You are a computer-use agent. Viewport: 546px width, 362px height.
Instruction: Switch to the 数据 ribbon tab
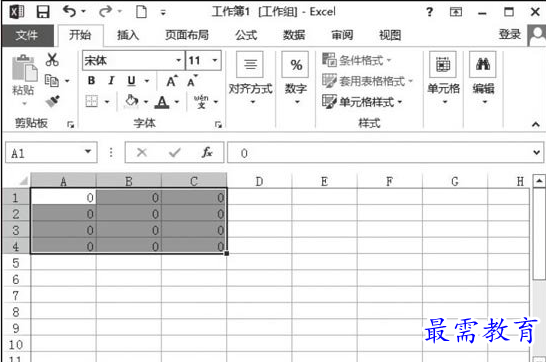pyautogui.click(x=294, y=35)
